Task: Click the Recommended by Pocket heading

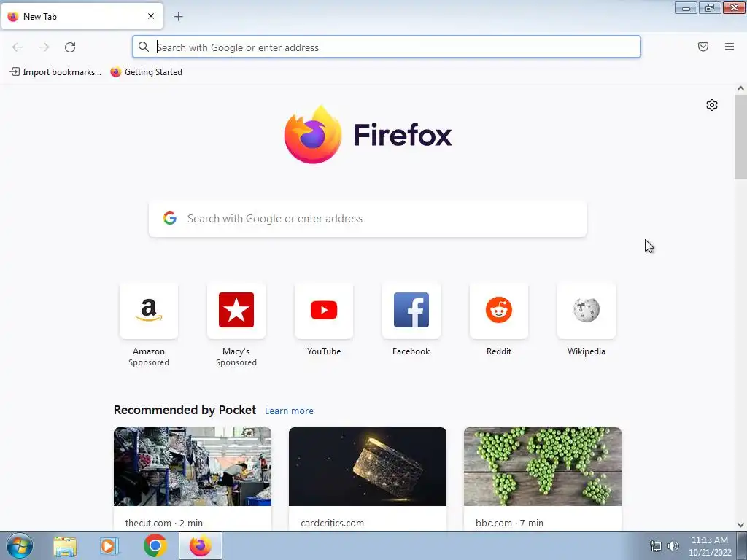Action: pos(185,410)
